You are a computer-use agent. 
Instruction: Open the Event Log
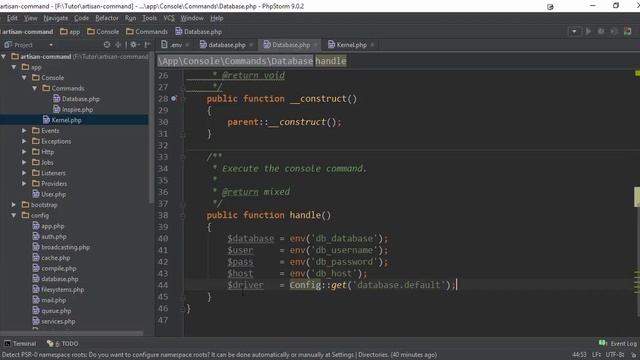click(x=618, y=343)
